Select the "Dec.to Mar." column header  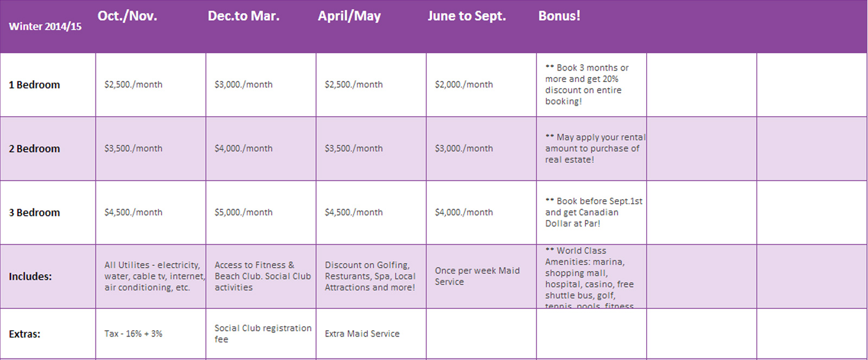(244, 16)
